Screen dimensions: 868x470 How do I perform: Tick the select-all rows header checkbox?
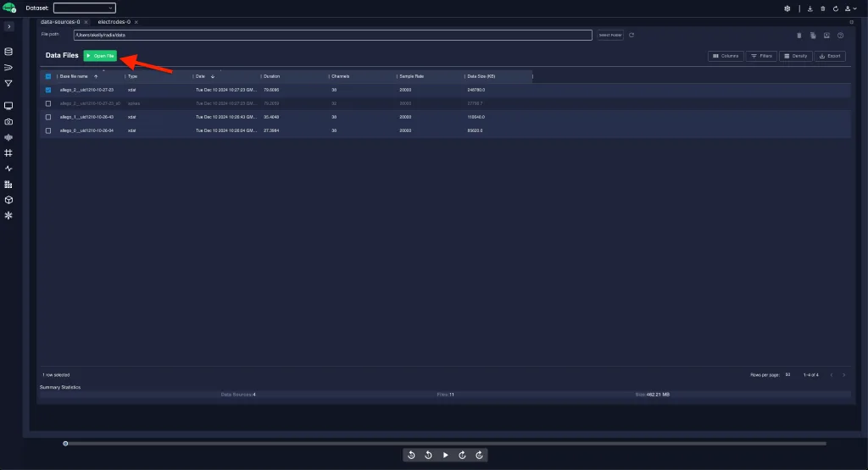point(48,76)
